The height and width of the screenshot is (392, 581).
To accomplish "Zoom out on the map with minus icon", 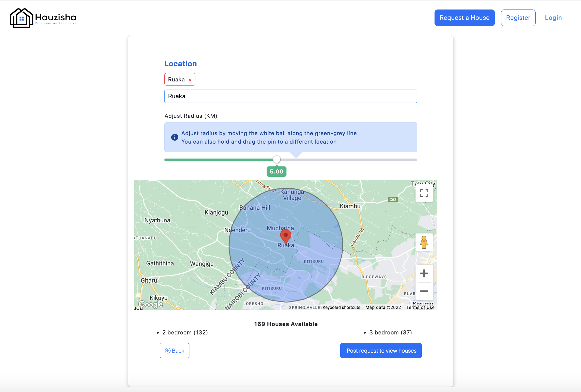I will (424, 291).
